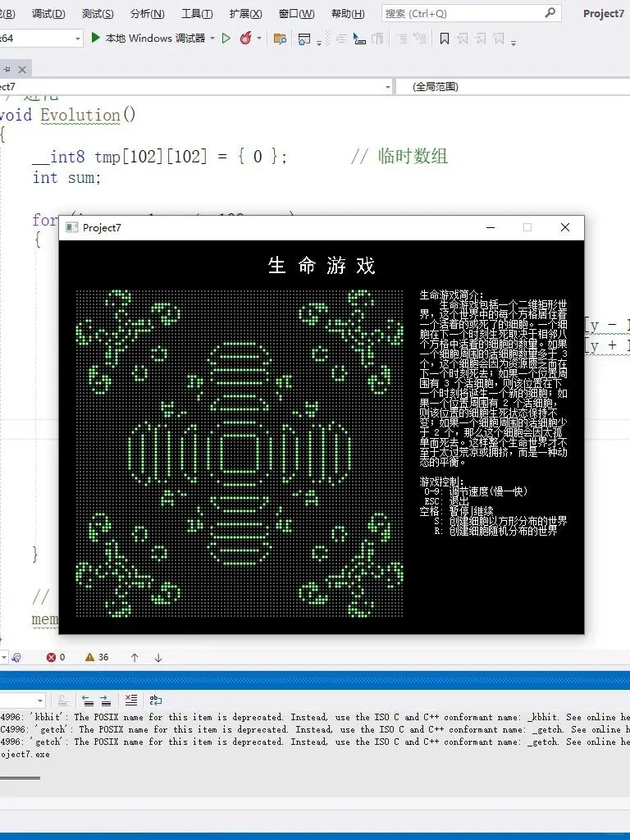Open the 窗口(W) menu
The width and height of the screenshot is (630, 840).
coord(296,13)
